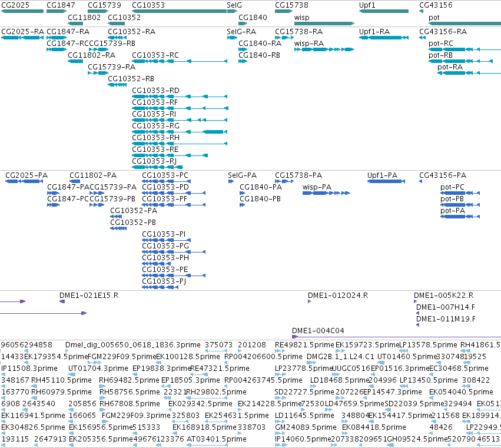Open BAC end DME1-007H14.F
Viewport: 501px width, 448px height.
[x=446, y=307]
